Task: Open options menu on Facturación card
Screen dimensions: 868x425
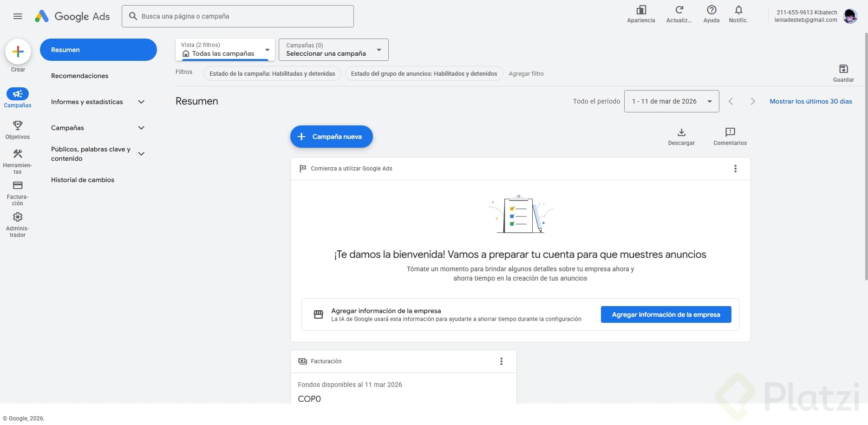Action: tap(501, 361)
